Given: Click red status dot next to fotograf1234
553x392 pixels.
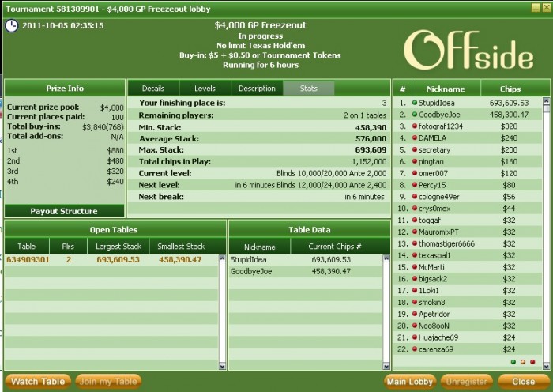Looking at the screenshot, I should tap(415, 126).
